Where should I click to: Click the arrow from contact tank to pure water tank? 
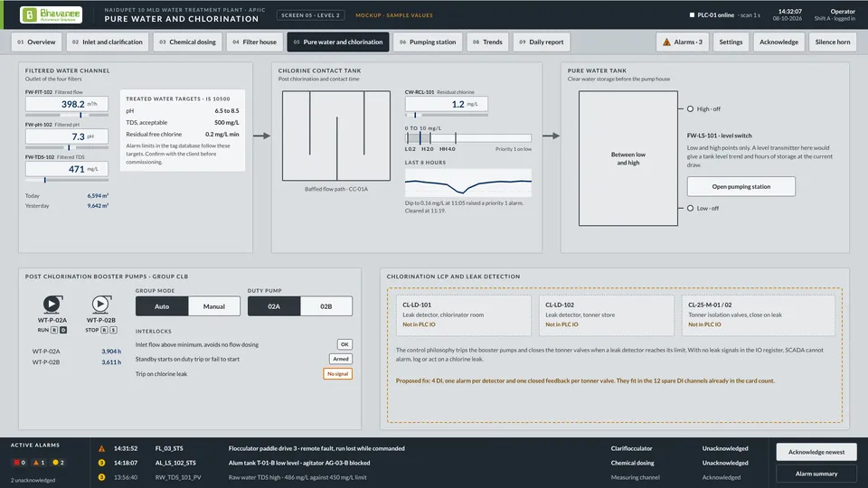click(552, 136)
